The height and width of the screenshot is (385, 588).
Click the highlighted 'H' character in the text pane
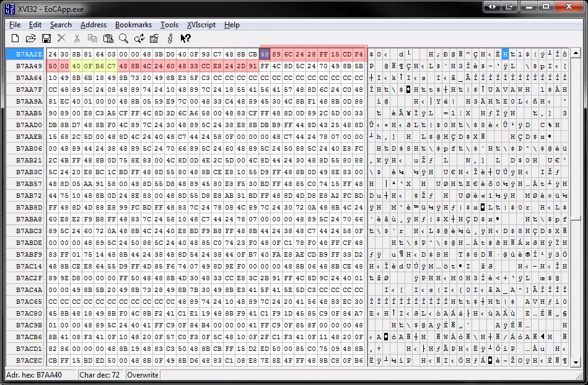click(x=505, y=54)
